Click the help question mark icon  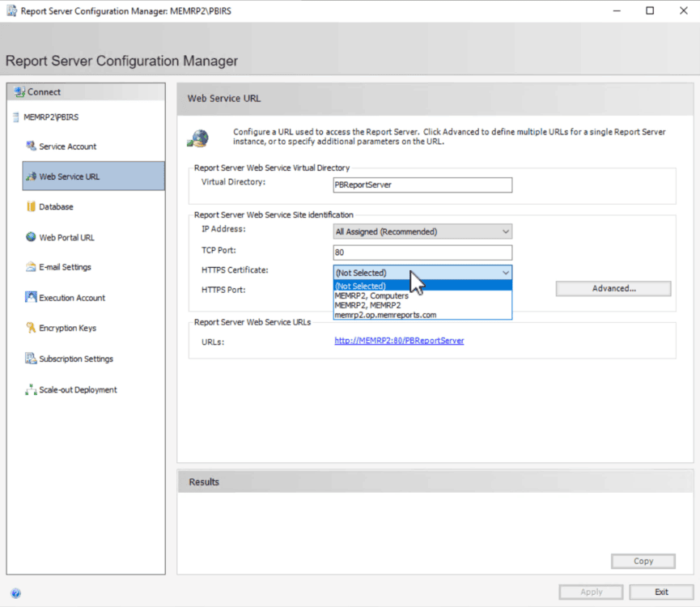[x=15, y=593]
